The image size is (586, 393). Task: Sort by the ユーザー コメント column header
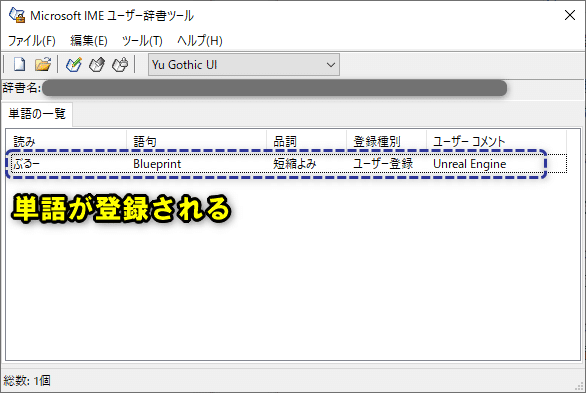point(496,141)
